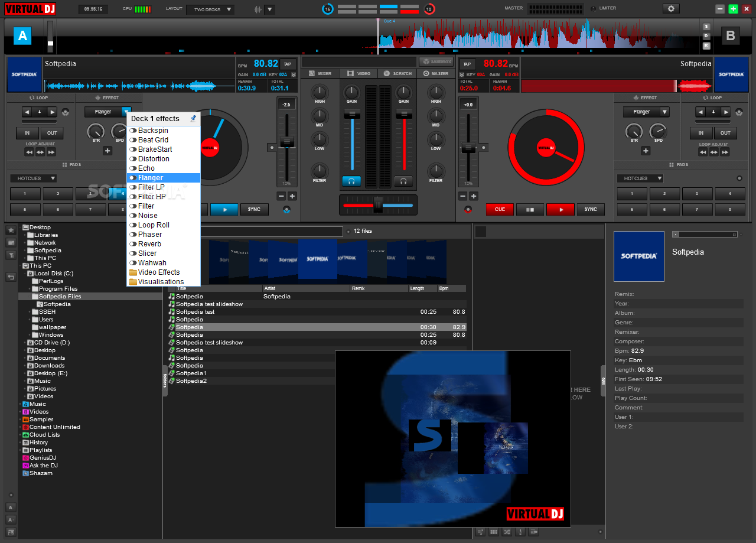
Task: Click deck A loop back arrow
Action: (27, 112)
